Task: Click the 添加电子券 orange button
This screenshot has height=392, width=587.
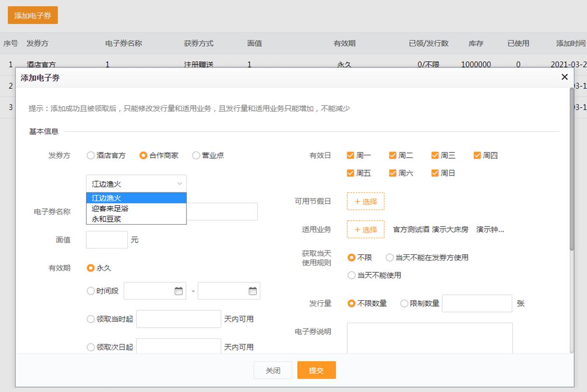Action: pyautogui.click(x=33, y=15)
